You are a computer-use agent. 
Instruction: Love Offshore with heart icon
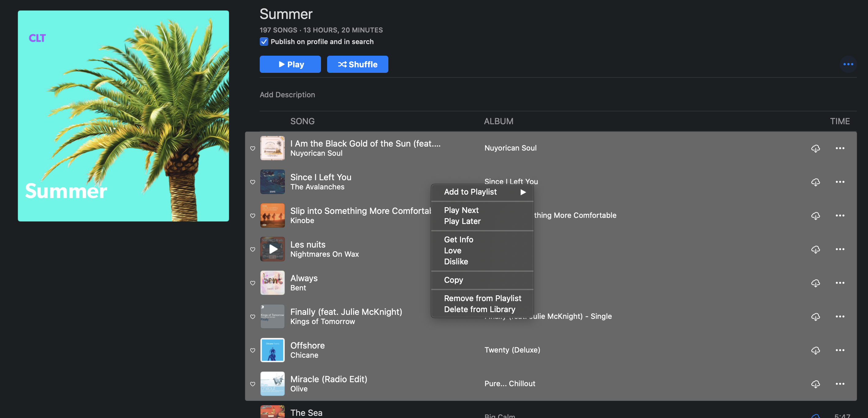point(252,350)
